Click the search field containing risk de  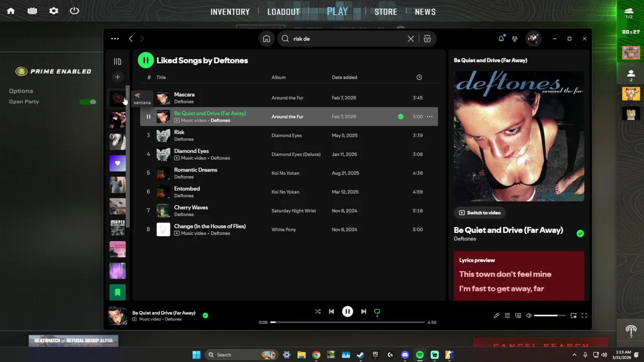coord(347,39)
